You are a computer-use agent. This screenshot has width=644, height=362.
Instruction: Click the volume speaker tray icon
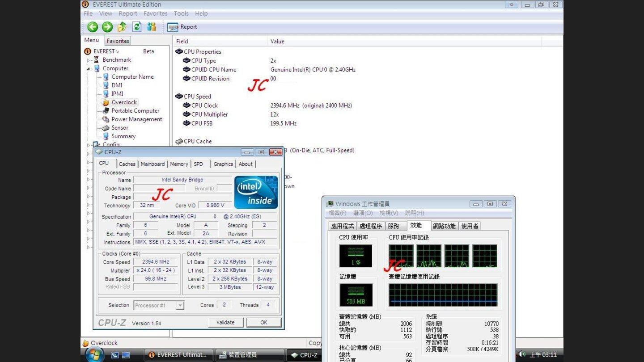[521, 354]
